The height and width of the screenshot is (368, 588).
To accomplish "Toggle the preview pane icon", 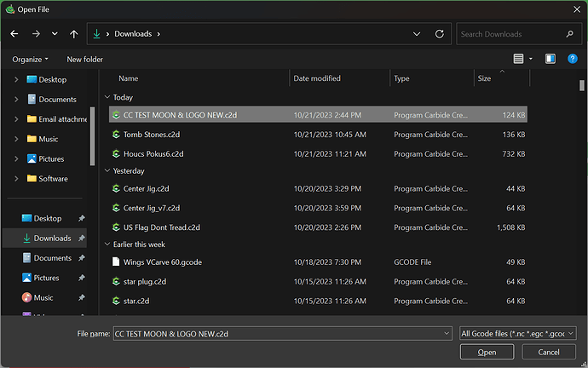I will [551, 59].
